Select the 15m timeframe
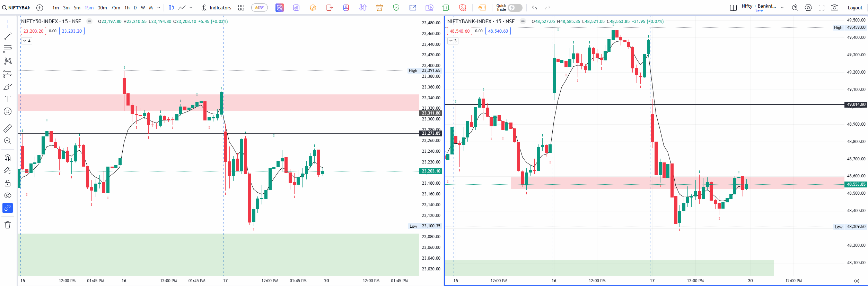 (89, 8)
